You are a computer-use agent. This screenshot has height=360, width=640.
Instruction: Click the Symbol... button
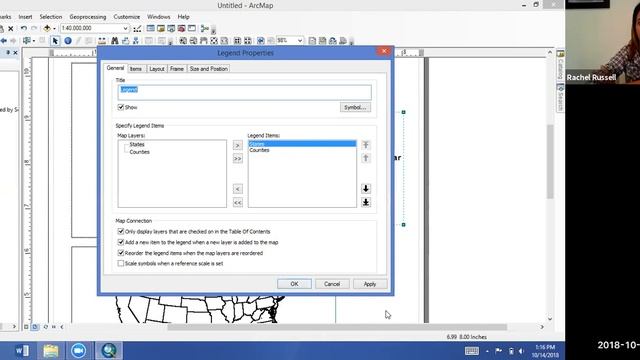[x=355, y=107]
